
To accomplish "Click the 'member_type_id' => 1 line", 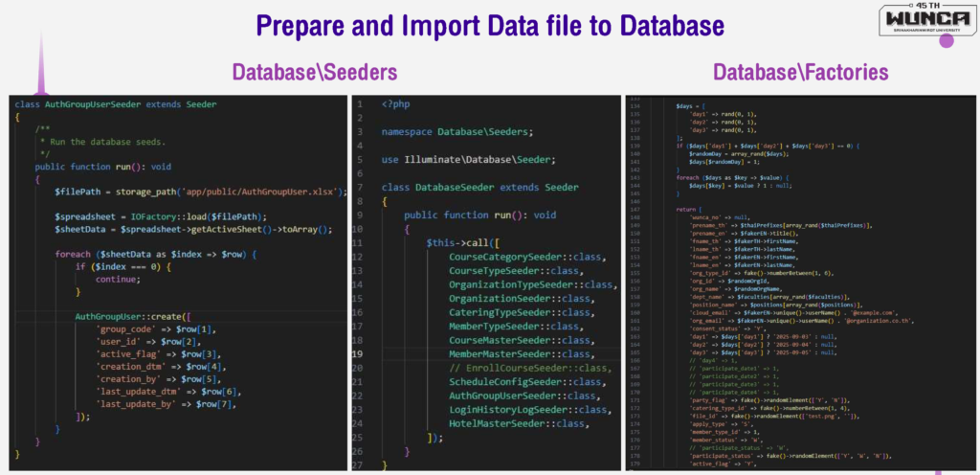I will 725,432.
